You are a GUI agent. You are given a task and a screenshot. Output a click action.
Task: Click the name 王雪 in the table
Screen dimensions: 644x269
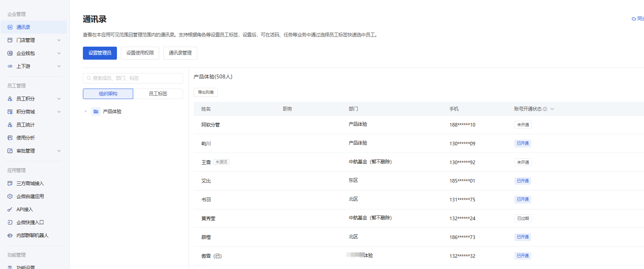pyautogui.click(x=206, y=162)
